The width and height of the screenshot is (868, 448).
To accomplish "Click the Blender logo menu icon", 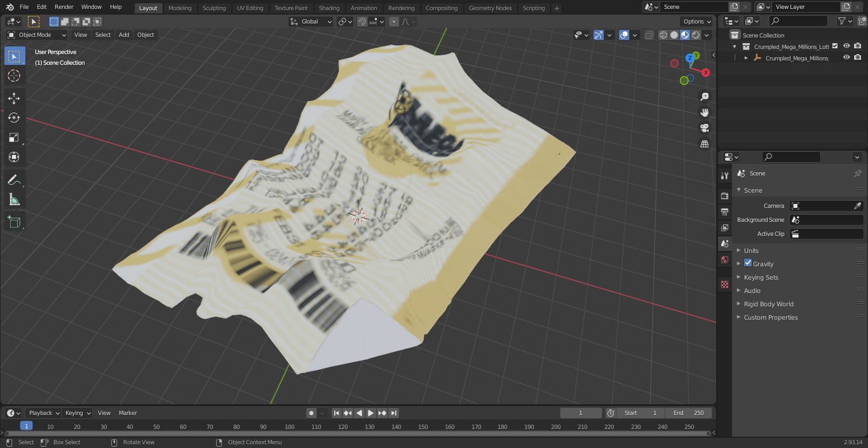I will (10, 7).
